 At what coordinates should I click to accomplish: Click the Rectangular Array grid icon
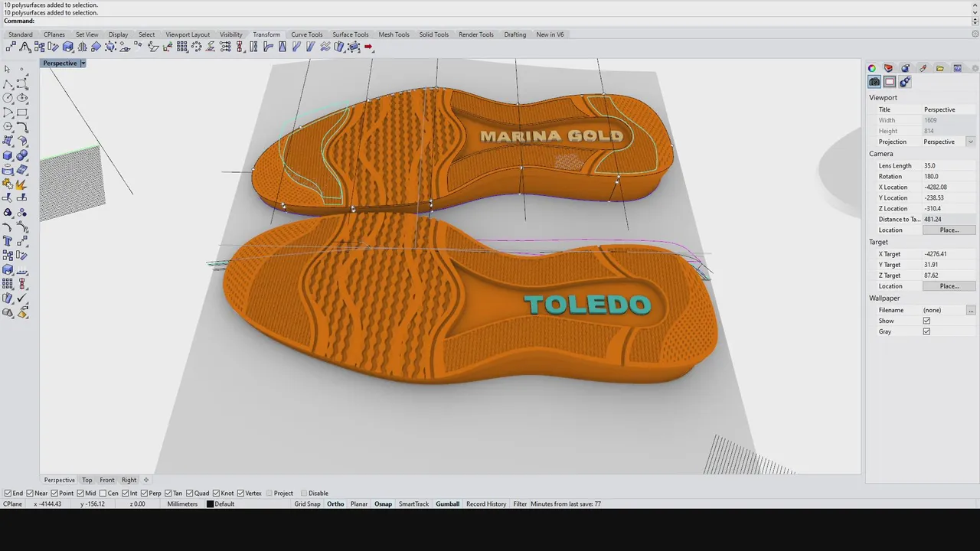coord(181,47)
